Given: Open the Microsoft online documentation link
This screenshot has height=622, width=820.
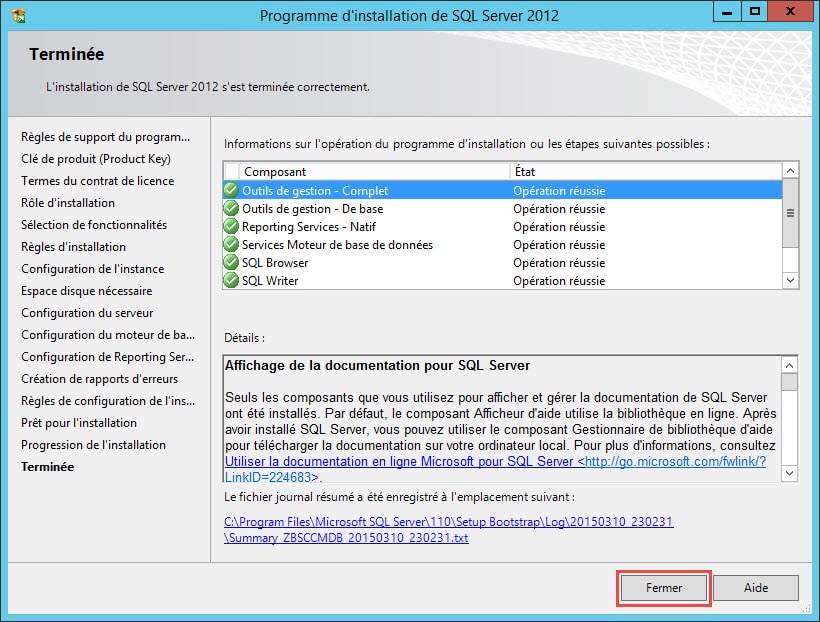Looking at the screenshot, I should (495, 469).
